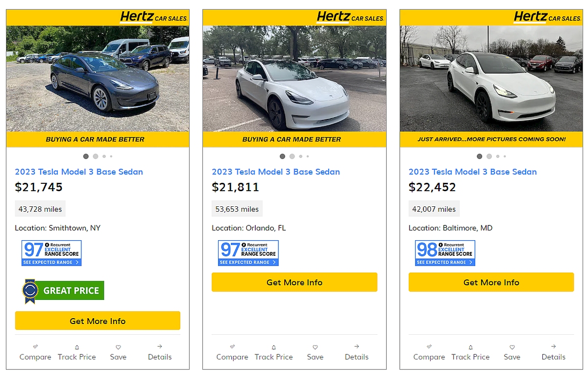Select second carousel dot on Orlando listing
588x374 pixels.
(x=292, y=156)
